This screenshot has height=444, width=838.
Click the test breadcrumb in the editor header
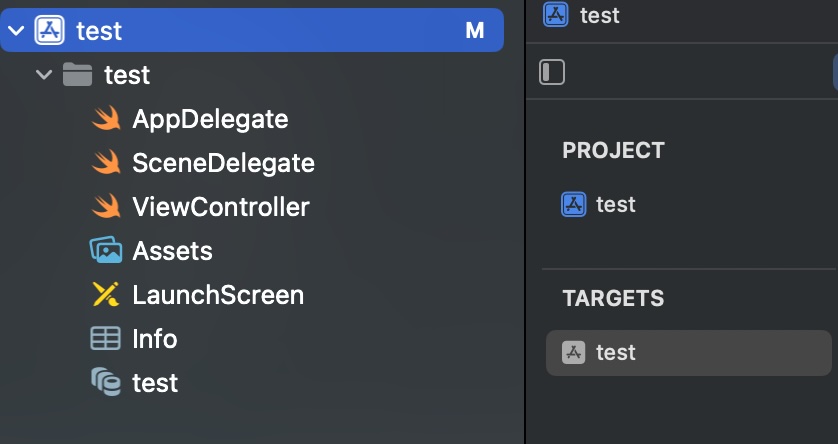point(599,15)
